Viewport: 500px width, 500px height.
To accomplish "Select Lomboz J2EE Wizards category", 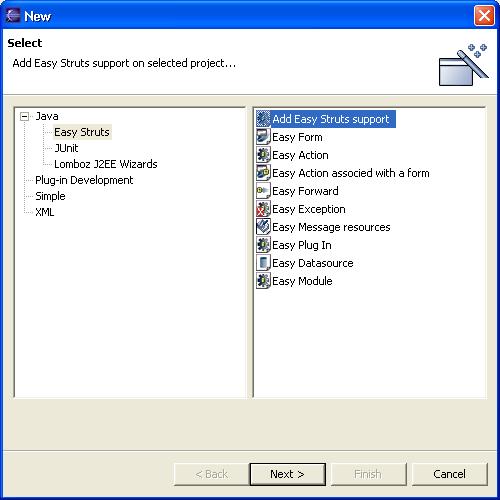I will click(x=106, y=164).
